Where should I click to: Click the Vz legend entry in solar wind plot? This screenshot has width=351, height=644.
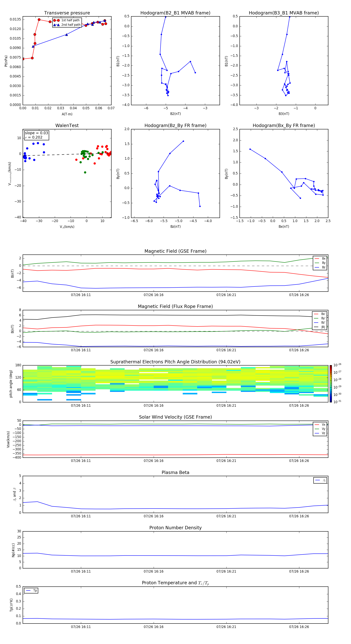320,433
